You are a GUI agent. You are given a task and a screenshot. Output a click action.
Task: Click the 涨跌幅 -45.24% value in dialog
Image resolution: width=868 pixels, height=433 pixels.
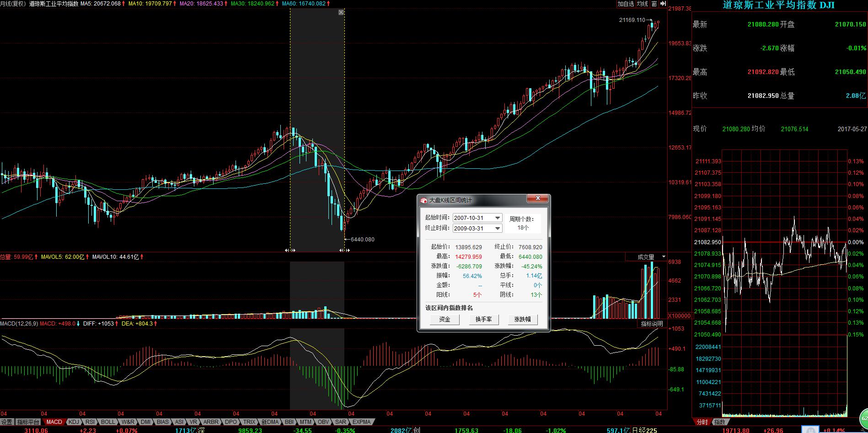pyautogui.click(x=532, y=267)
